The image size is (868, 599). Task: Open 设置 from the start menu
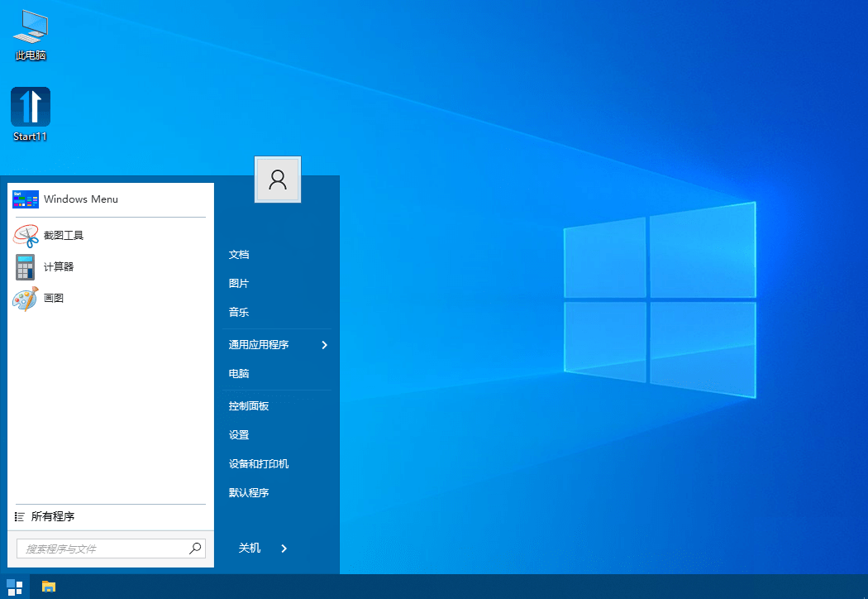[x=239, y=435]
